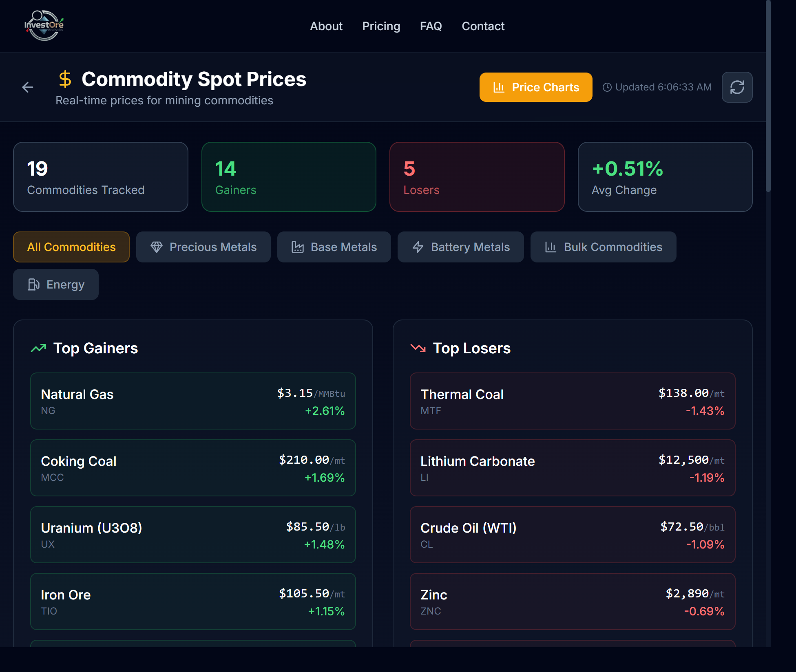Viewport: 796px width, 672px height.
Task: Open the Lithium Carbonate card
Action: point(573,468)
